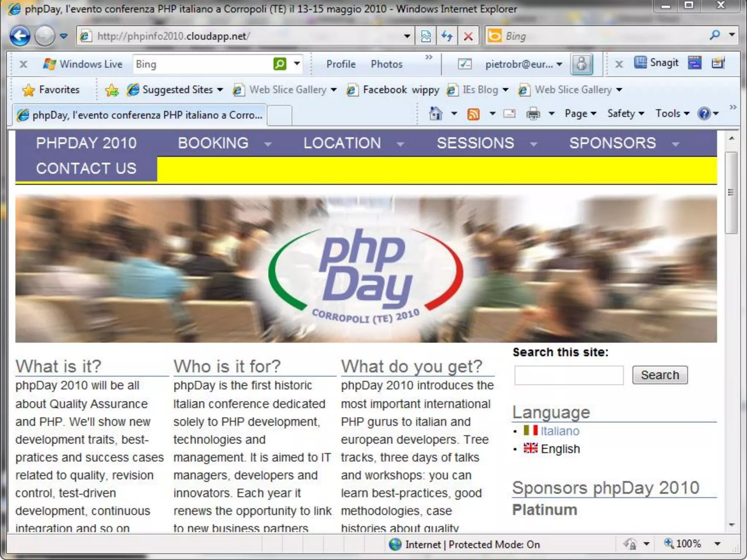
Task: Click the Search button on the site
Action: 659,375
